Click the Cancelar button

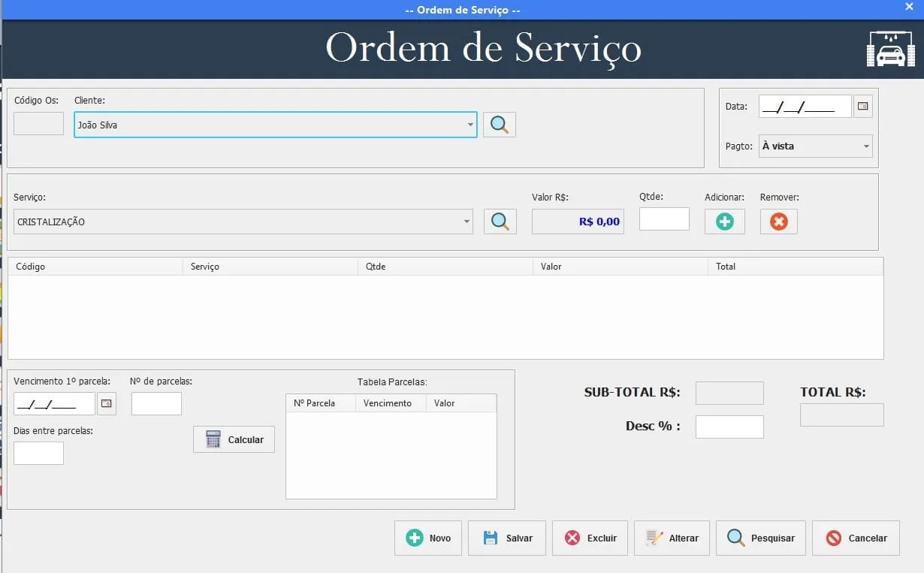(856, 538)
